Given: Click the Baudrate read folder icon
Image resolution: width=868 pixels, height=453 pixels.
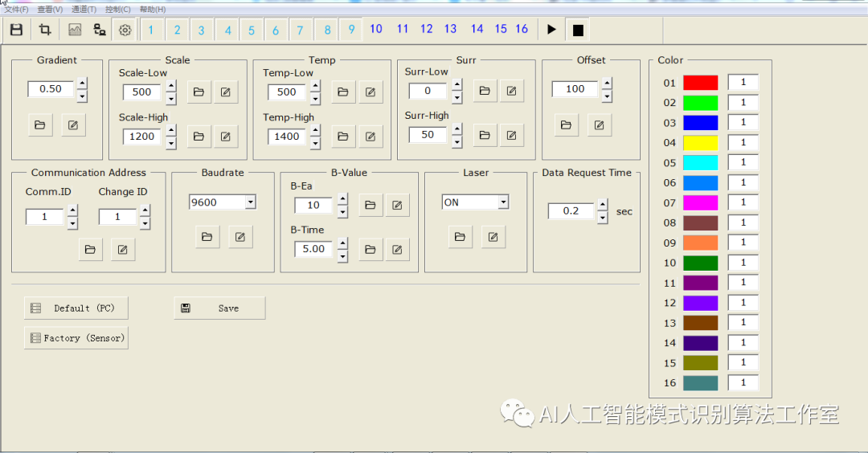Looking at the screenshot, I should tap(207, 237).
